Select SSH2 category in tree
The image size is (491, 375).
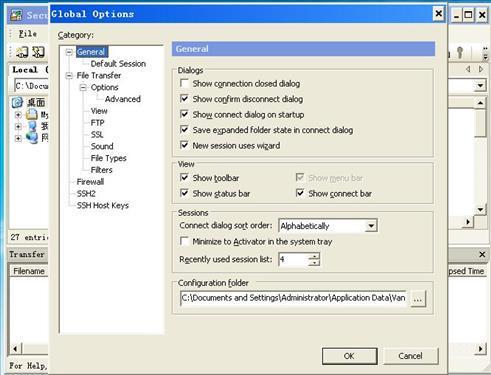86,193
